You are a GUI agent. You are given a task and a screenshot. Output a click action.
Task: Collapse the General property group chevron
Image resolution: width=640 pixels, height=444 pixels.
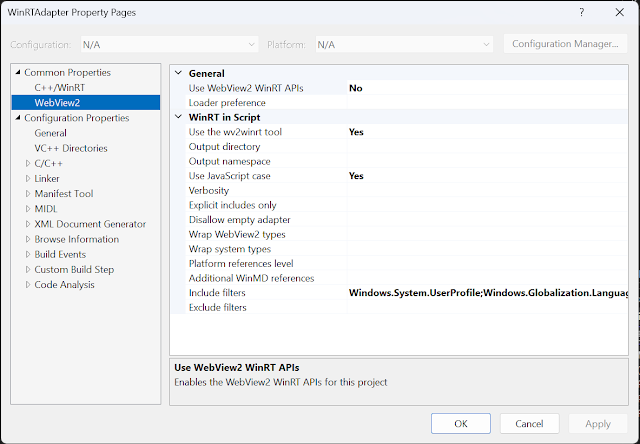pos(178,73)
